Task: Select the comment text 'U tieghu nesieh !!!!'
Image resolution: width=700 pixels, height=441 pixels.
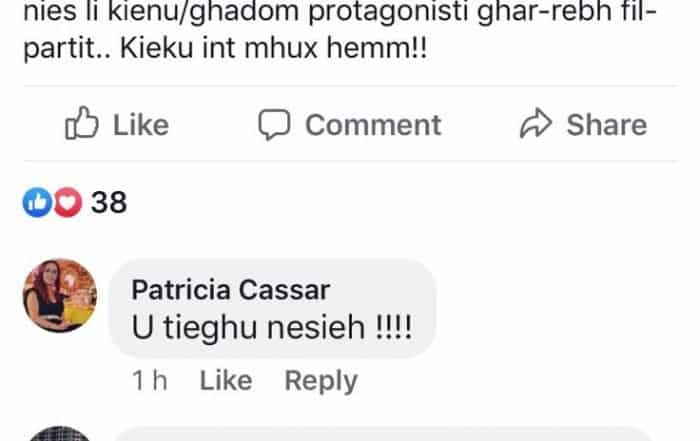Action: click(x=271, y=328)
